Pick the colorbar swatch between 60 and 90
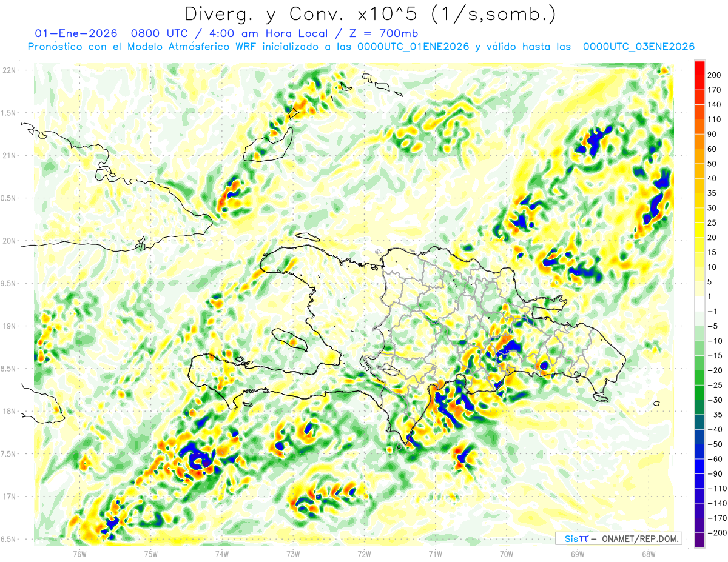The height and width of the screenshot is (562, 728). [x=699, y=142]
